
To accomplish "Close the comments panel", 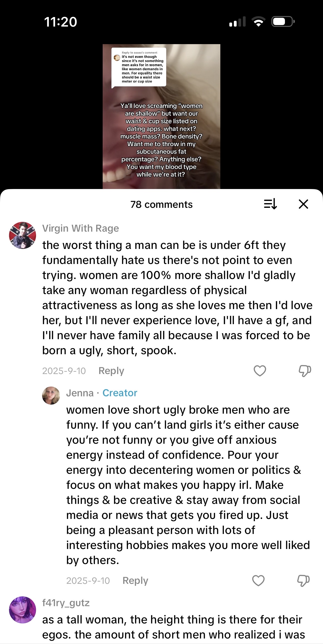I will pos(303,204).
